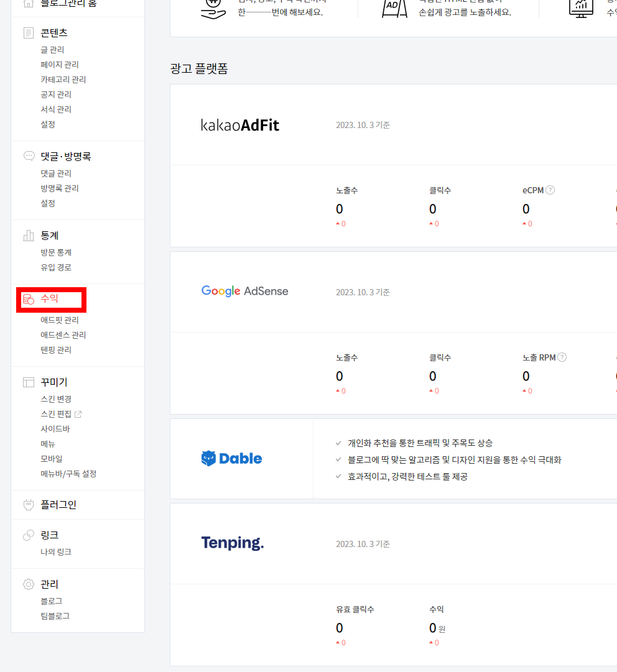The height and width of the screenshot is (672, 617).
Task: Go to 블로그 under 관리
Action: point(52,601)
